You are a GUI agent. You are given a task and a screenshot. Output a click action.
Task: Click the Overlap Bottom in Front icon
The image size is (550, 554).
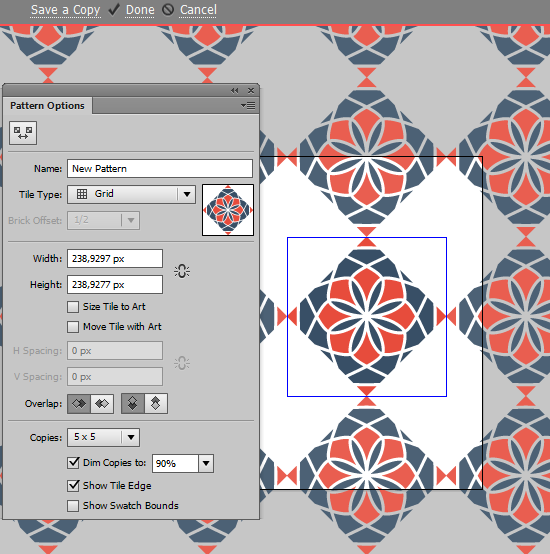[x=156, y=403]
